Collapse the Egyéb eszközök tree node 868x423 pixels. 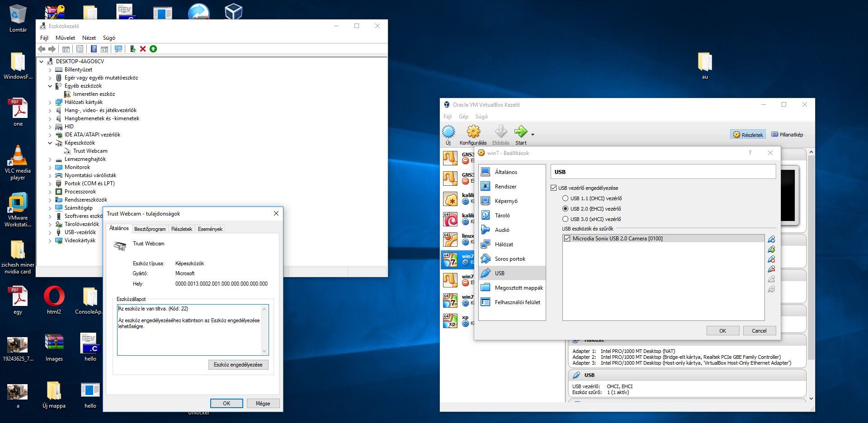pyautogui.click(x=50, y=86)
